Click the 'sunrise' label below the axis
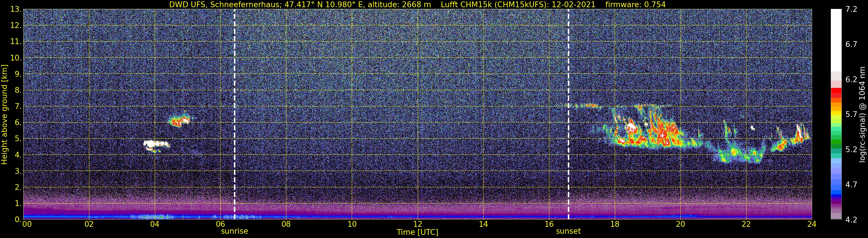This screenshot has height=238, width=868. (x=234, y=231)
